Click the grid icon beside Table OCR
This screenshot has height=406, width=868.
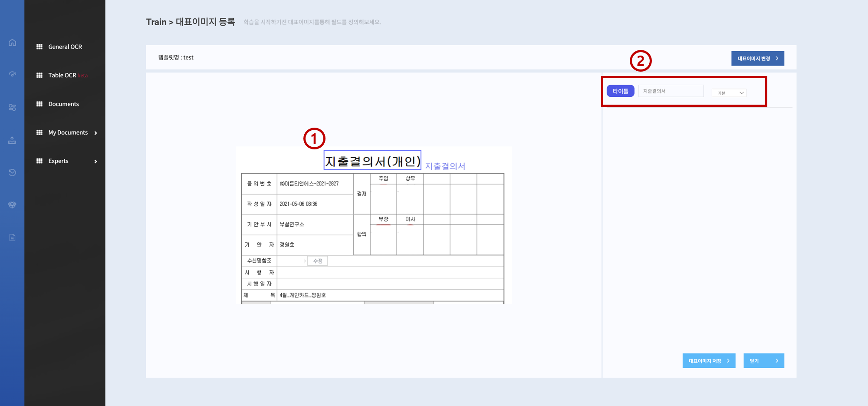pos(39,76)
